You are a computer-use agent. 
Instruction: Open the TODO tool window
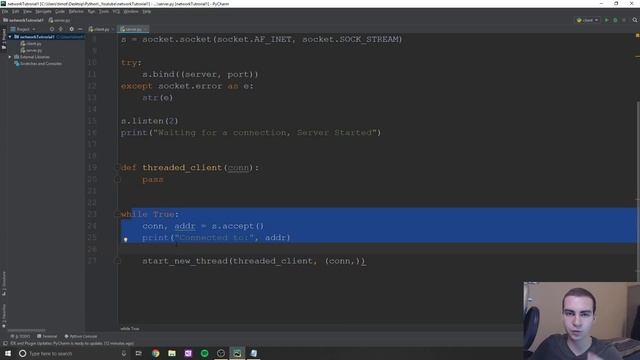click(x=20, y=336)
